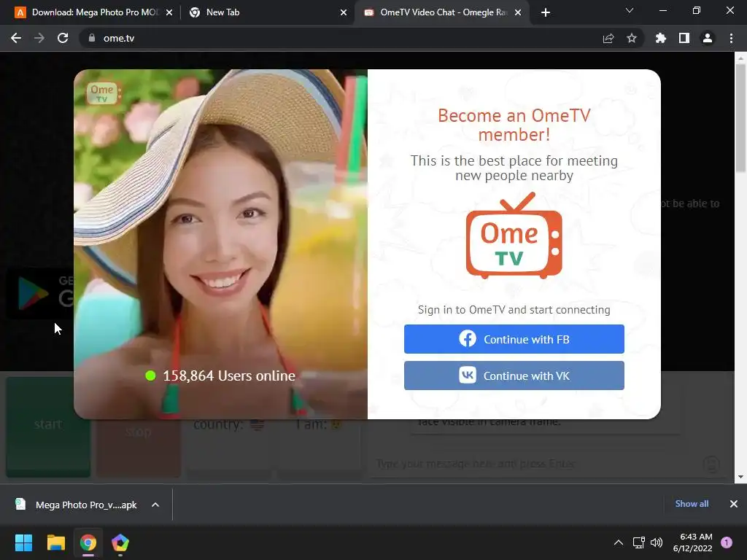Click the green start button

click(48, 426)
